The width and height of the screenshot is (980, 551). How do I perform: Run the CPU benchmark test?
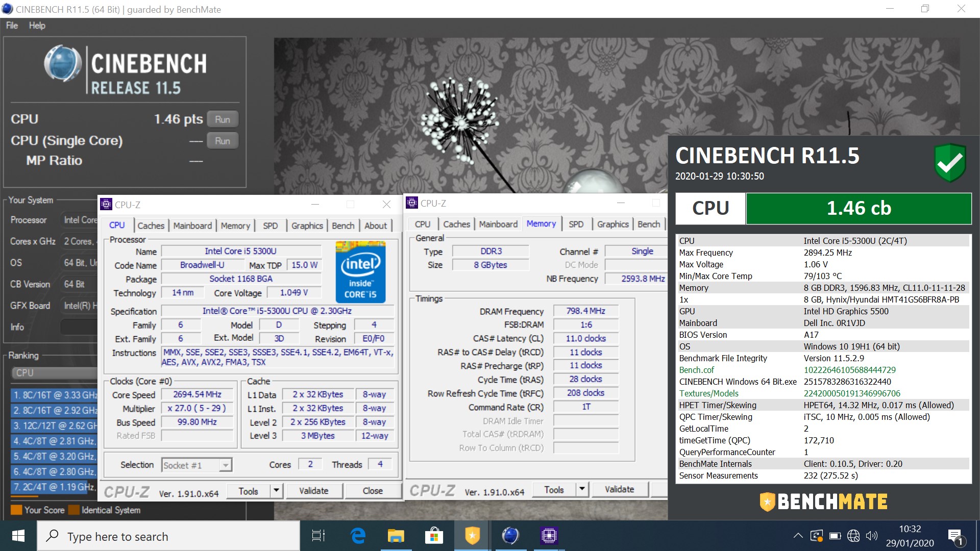[223, 119]
